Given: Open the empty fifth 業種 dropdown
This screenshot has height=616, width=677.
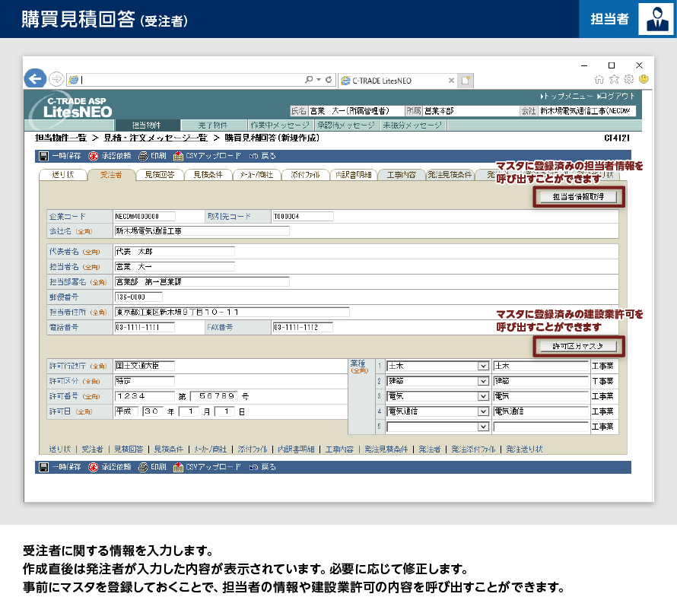Looking at the screenshot, I should pyautogui.click(x=482, y=427).
